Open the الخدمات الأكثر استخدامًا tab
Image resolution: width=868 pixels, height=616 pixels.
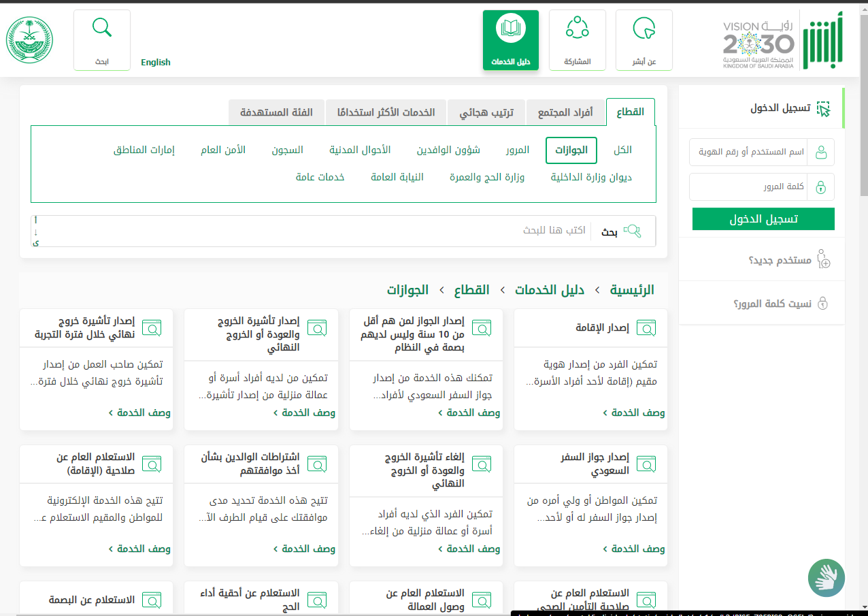coord(386,112)
